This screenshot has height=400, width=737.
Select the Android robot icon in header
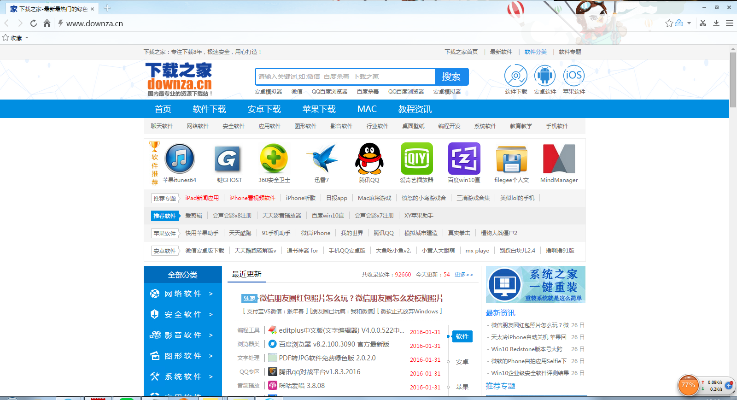tap(545, 75)
